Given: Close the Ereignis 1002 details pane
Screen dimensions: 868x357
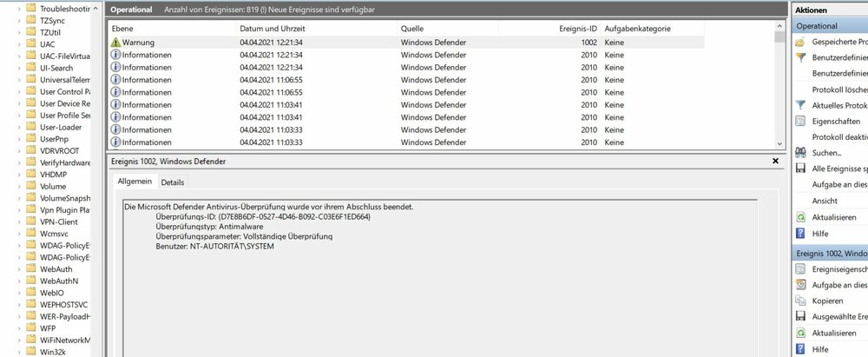Looking at the screenshot, I should (x=775, y=161).
